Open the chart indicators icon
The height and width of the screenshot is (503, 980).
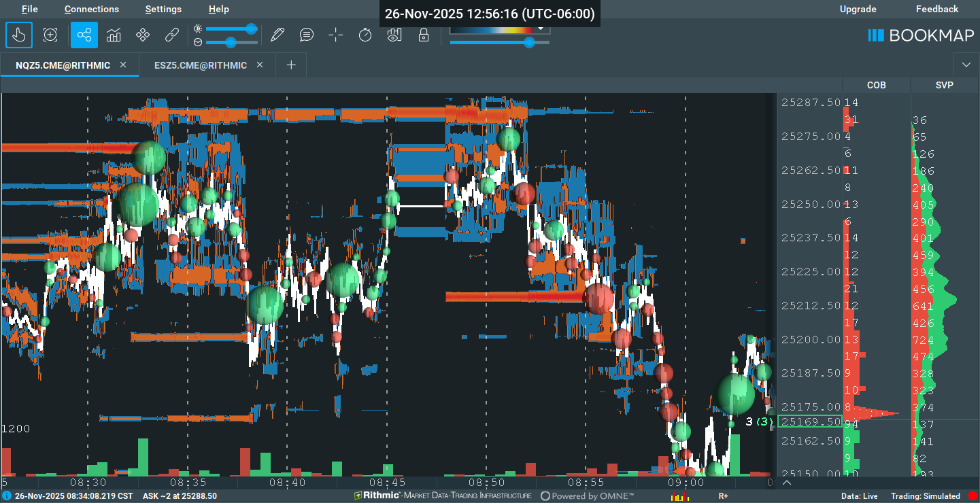point(114,35)
